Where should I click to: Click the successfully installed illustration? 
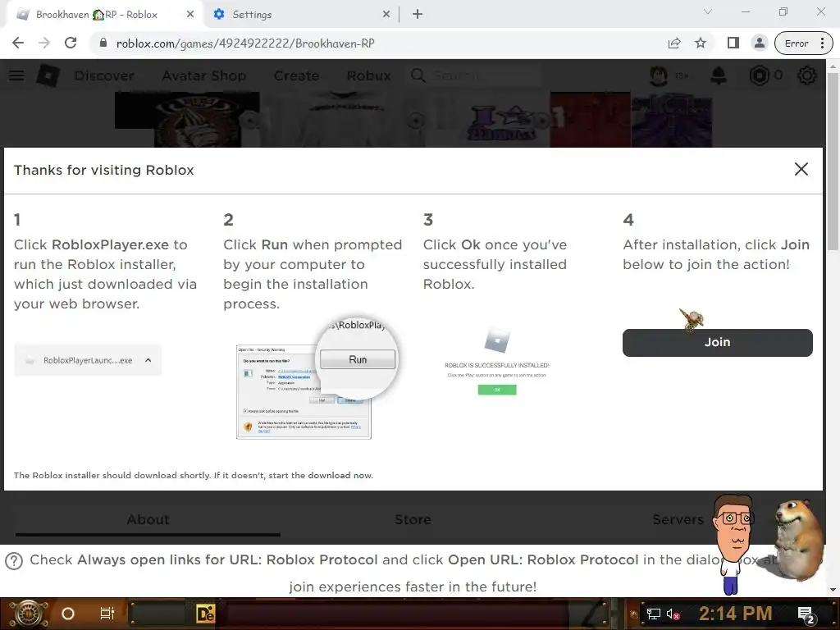[x=496, y=362]
